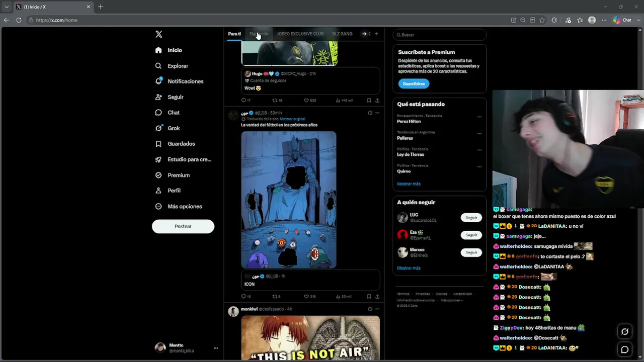644x362 pixels.
Task: Bookmark the post with 23 mil views
Action: coord(369,296)
